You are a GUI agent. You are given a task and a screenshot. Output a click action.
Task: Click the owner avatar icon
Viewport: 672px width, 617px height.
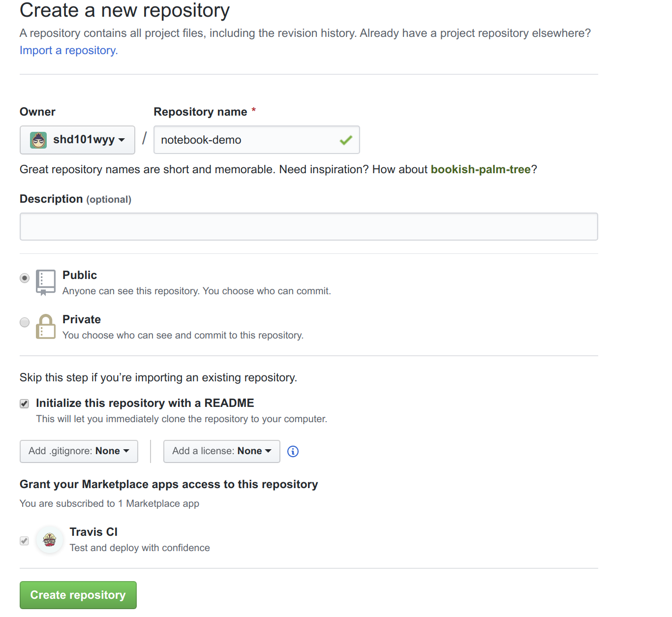pyautogui.click(x=38, y=140)
